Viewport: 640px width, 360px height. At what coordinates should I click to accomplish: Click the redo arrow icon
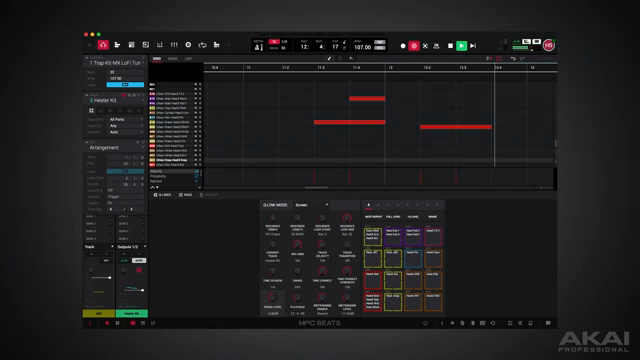tap(522, 59)
